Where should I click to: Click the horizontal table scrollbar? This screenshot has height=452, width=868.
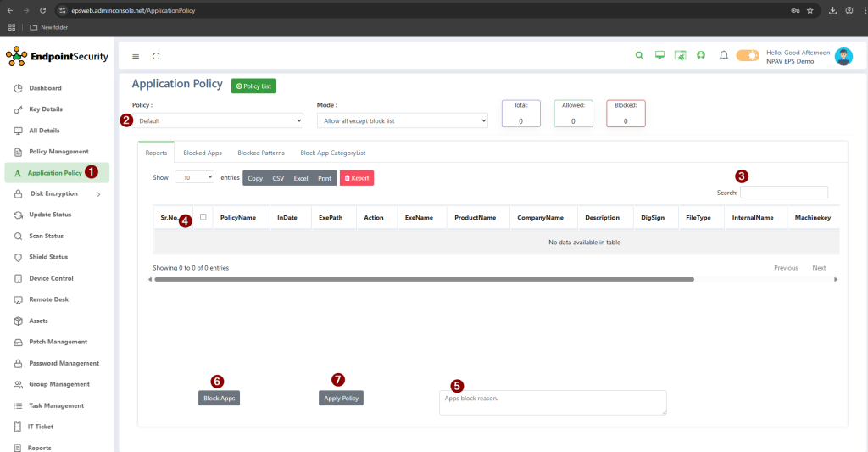coord(424,279)
